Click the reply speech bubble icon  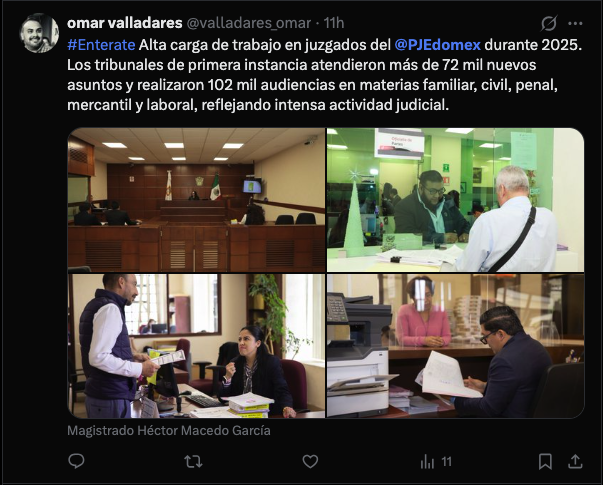76,461
